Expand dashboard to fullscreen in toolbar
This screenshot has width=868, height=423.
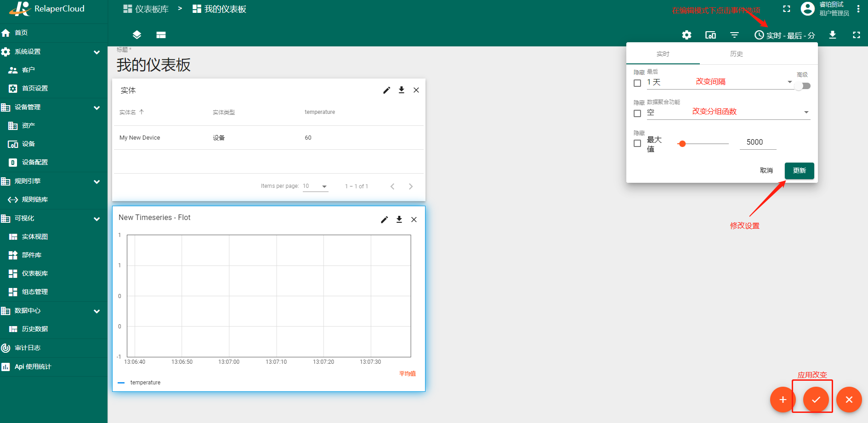pyautogui.click(x=857, y=35)
